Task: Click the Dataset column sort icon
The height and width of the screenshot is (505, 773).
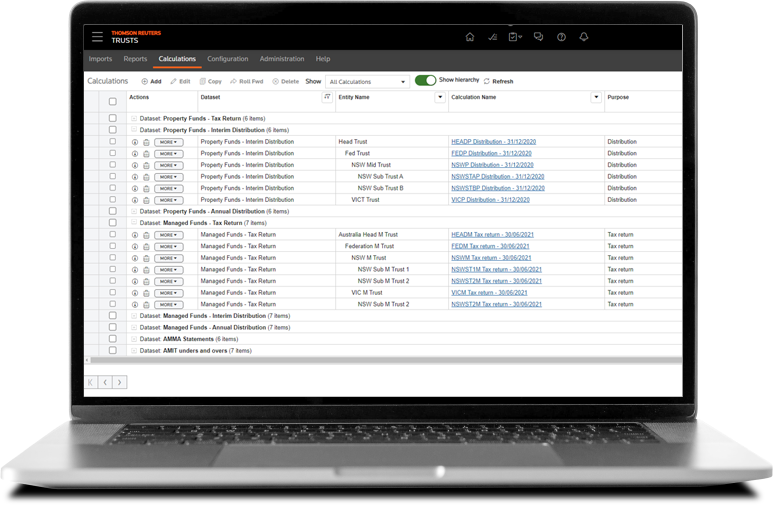Action: coord(326,97)
